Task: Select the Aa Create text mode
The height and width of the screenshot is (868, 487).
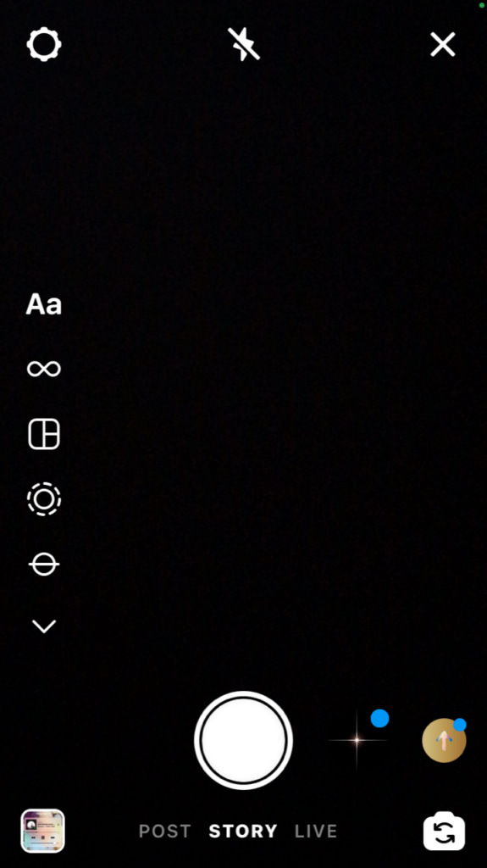Action: [x=44, y=304]
